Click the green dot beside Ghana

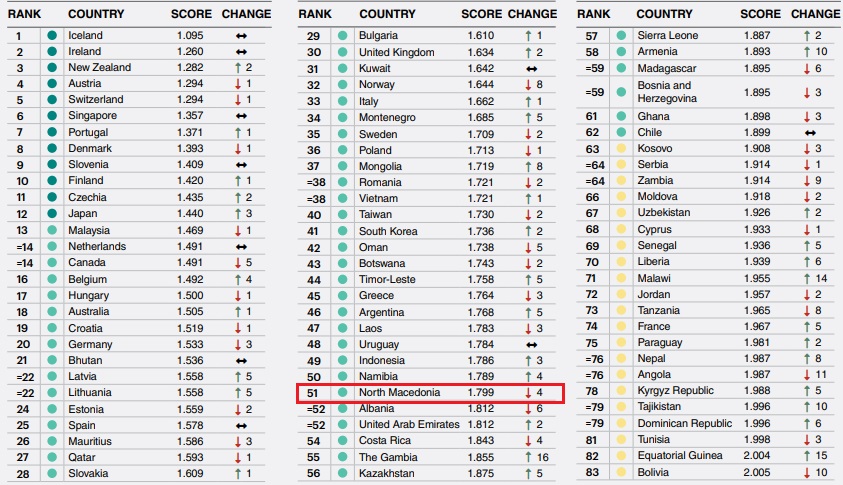click(x=621, y=116)
